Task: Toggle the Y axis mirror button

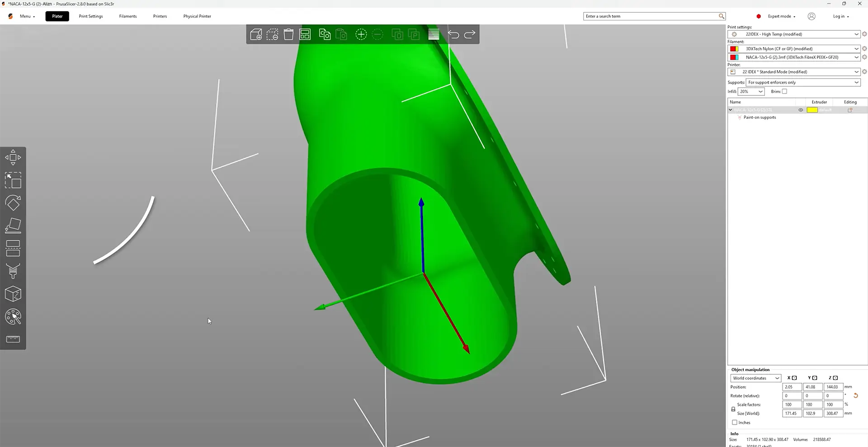Action: point(815,378)
